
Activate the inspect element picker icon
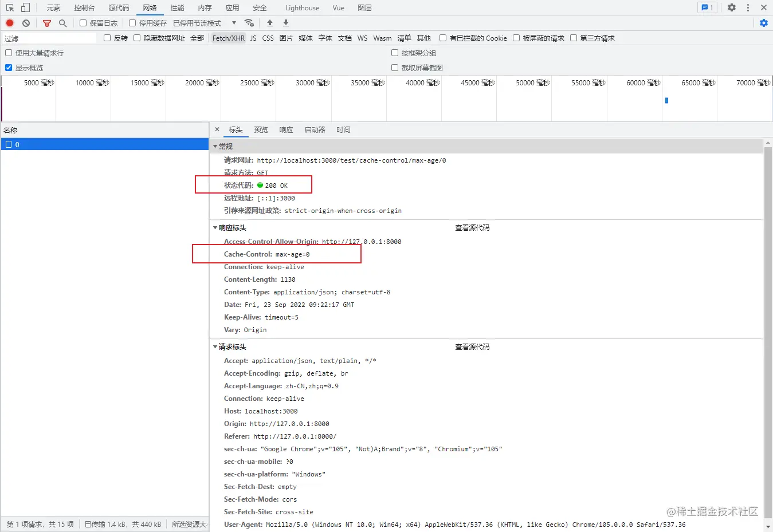(10, 7)
